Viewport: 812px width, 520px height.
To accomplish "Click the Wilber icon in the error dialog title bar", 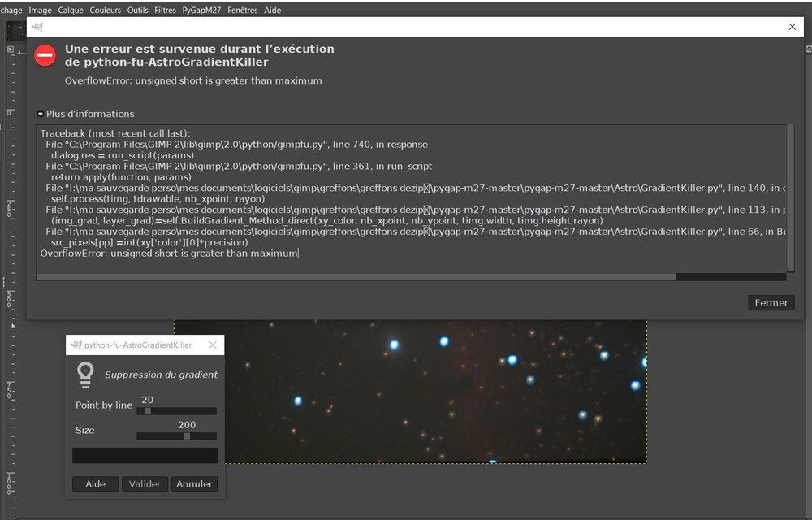I will 37,27.
